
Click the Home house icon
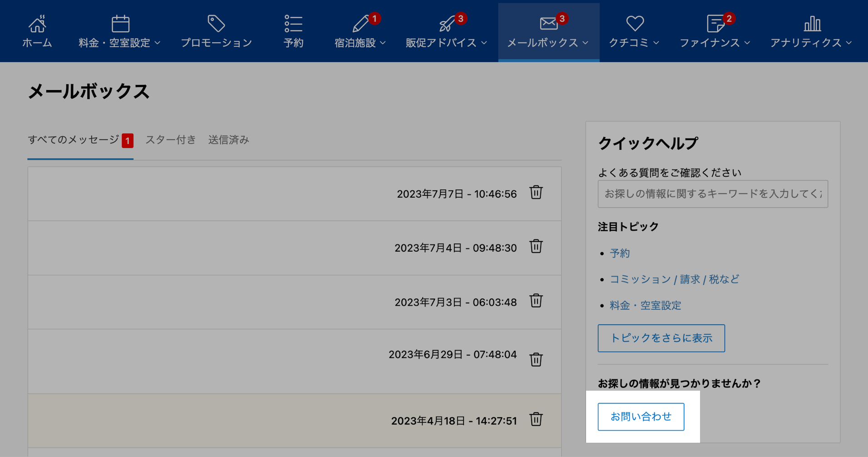point(37,24)
